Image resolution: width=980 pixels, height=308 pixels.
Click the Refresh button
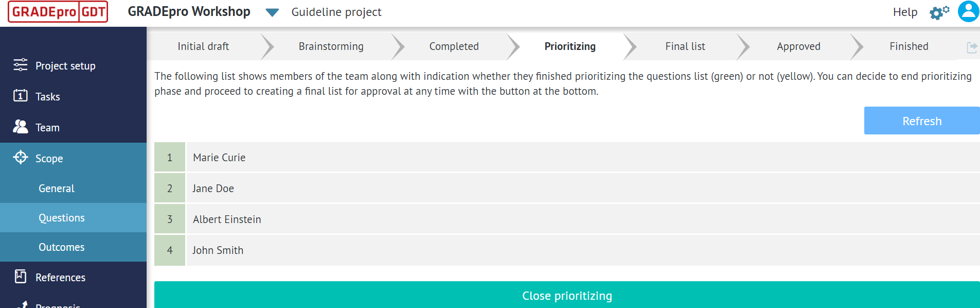click(921, 121)
